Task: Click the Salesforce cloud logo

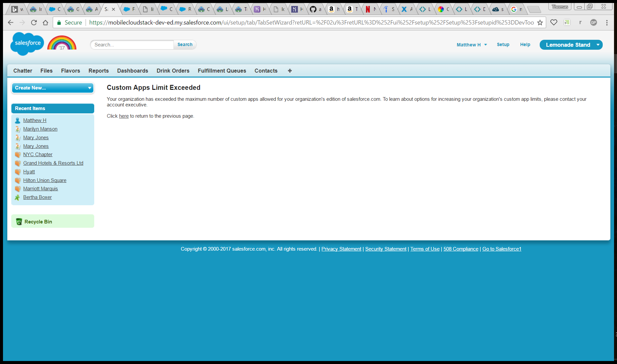Action: point(27,43)
